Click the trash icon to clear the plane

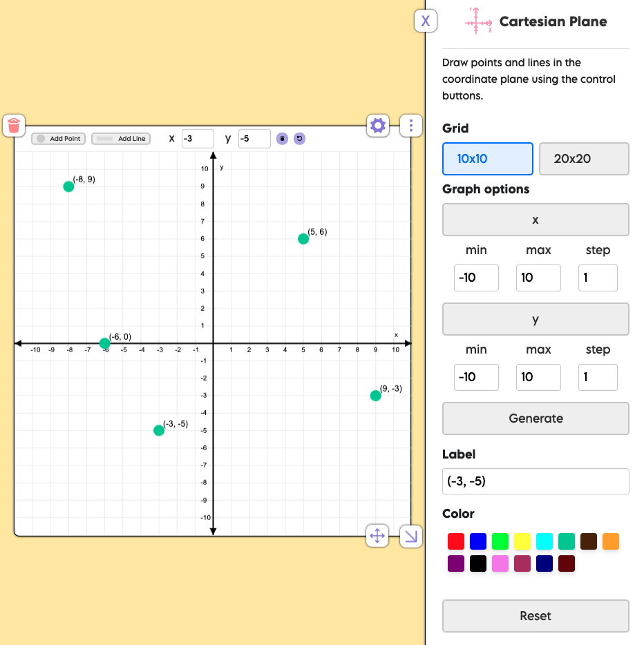[14, 126]
